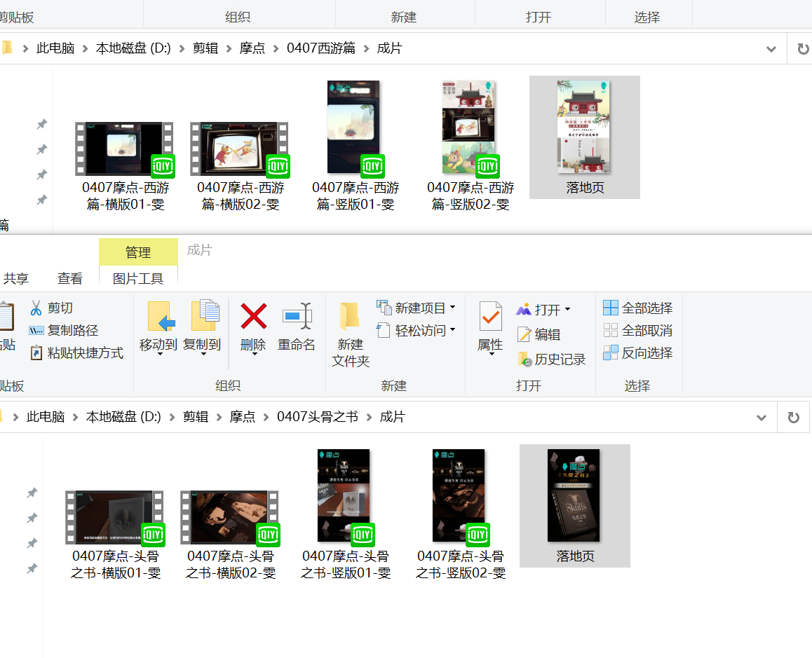The height and width of the screenshot is (658, 812).
Task: Switch to the 管理 ribbon tab
Action: [138, 252]
